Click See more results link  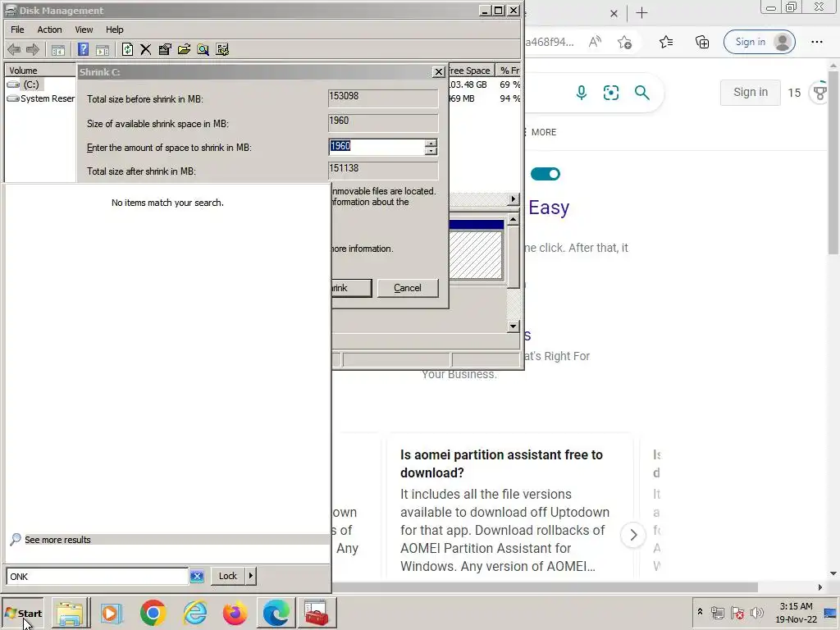[x=58, y=540]
